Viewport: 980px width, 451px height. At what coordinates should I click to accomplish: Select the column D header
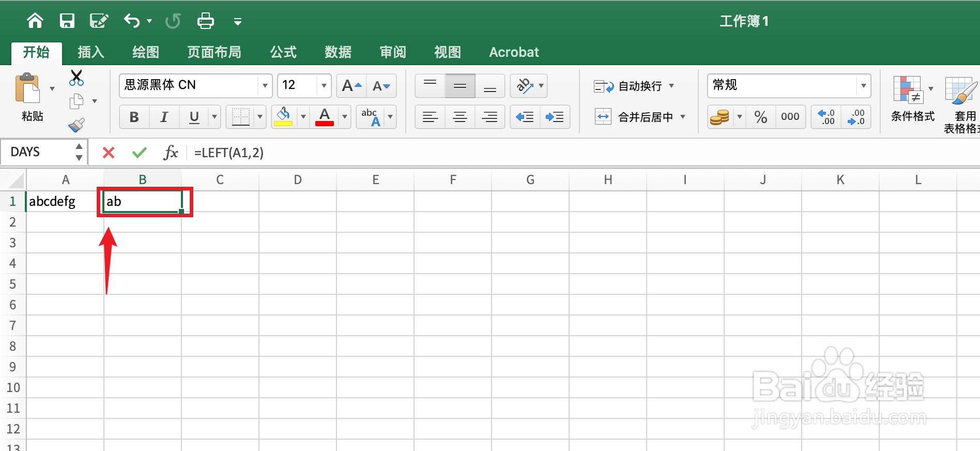298,179
